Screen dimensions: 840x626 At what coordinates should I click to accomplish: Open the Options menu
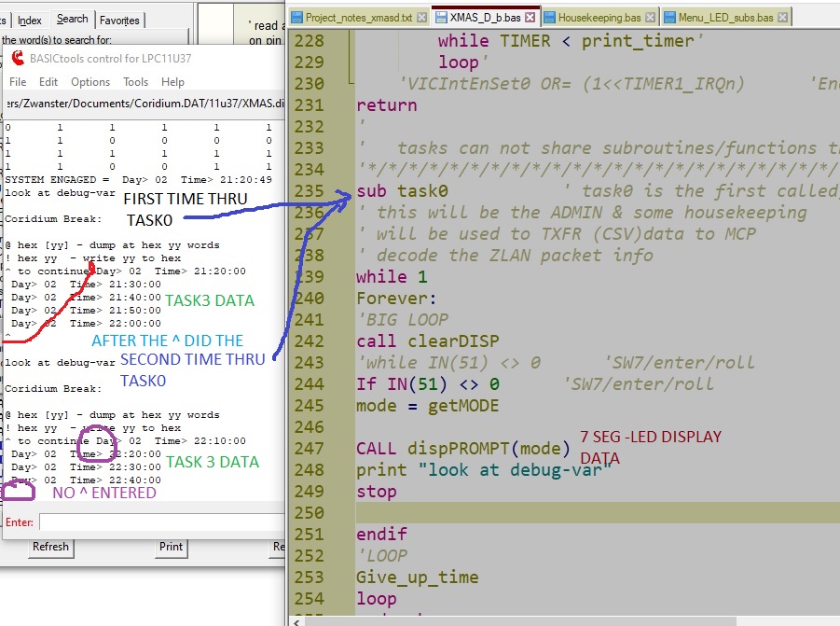tap(90, 82)
